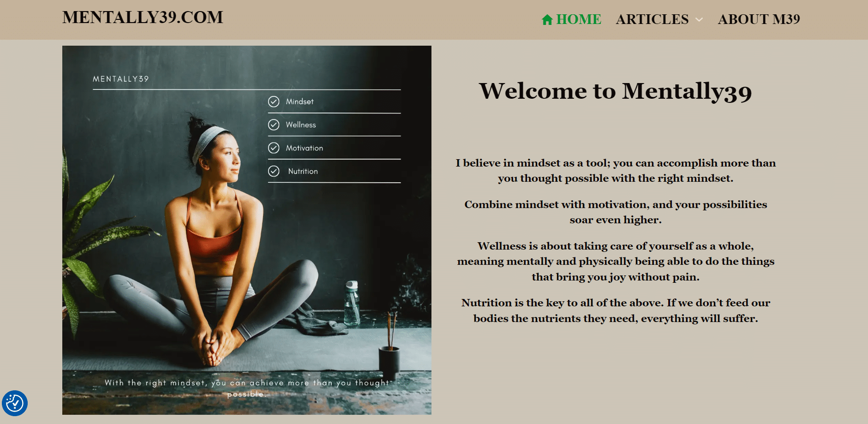The height and width of the screenshot is (424, 868).
Task: Open the ABOUT M39 page
Action: [759, 19]
